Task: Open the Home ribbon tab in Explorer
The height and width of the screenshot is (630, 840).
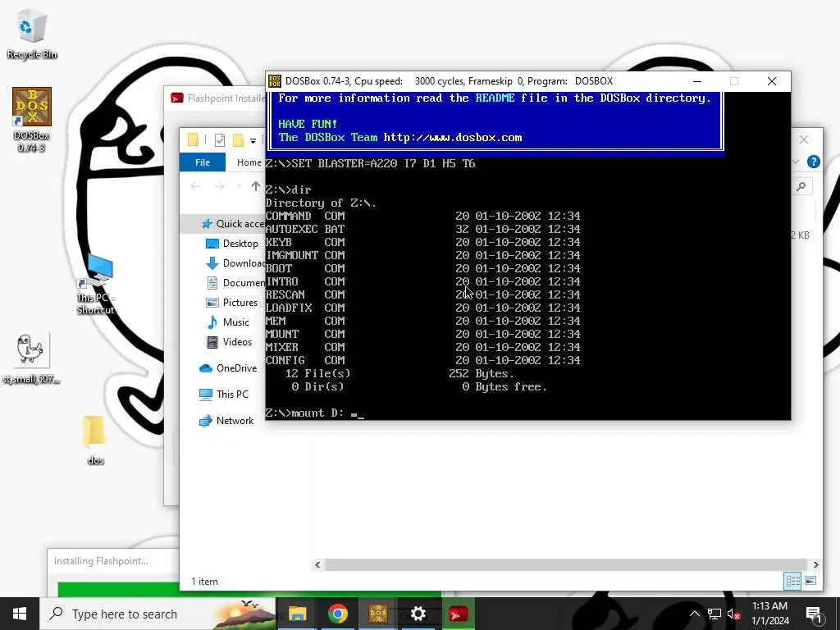Action: [x=249, y=162]
